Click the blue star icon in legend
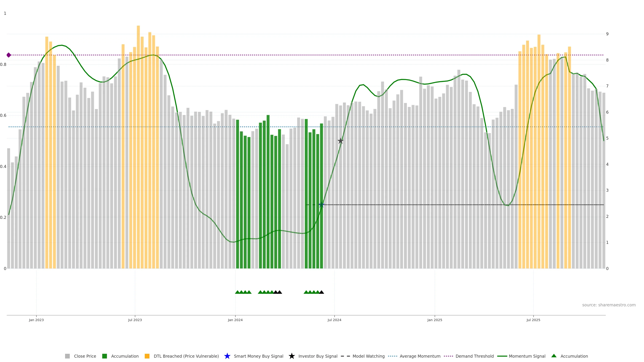 (227, 356)
